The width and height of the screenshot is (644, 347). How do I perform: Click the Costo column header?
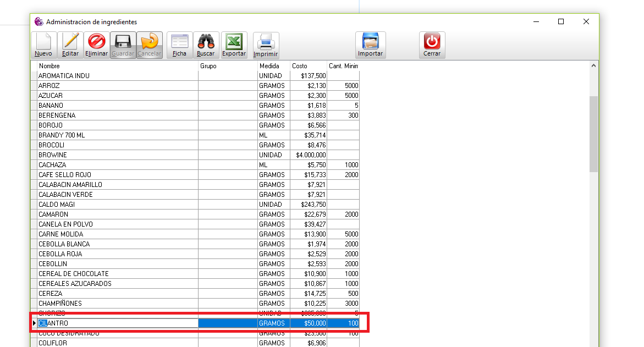[x=308, y=66]
